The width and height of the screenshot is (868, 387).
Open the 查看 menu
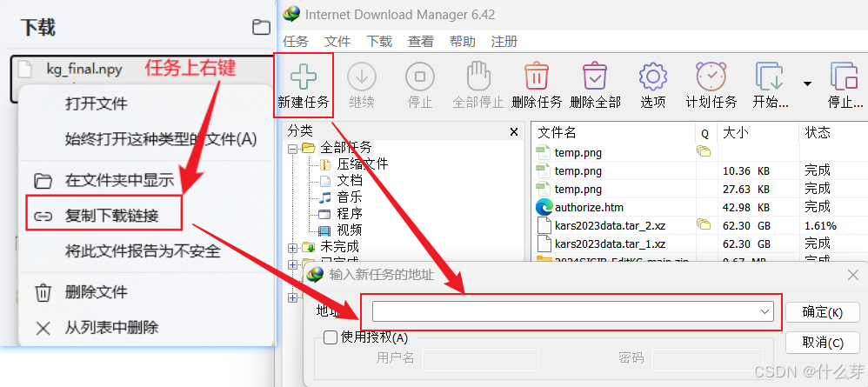click(421, 42)
